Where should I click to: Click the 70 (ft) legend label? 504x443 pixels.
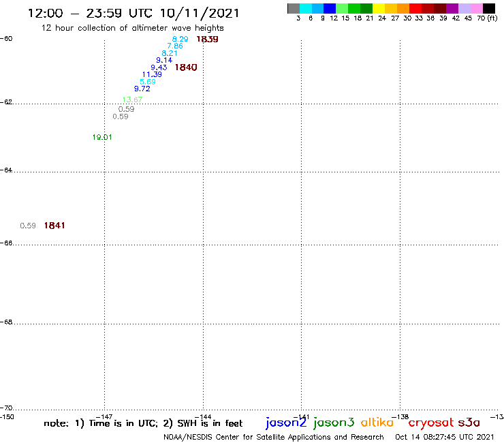[x=487, y=18]
